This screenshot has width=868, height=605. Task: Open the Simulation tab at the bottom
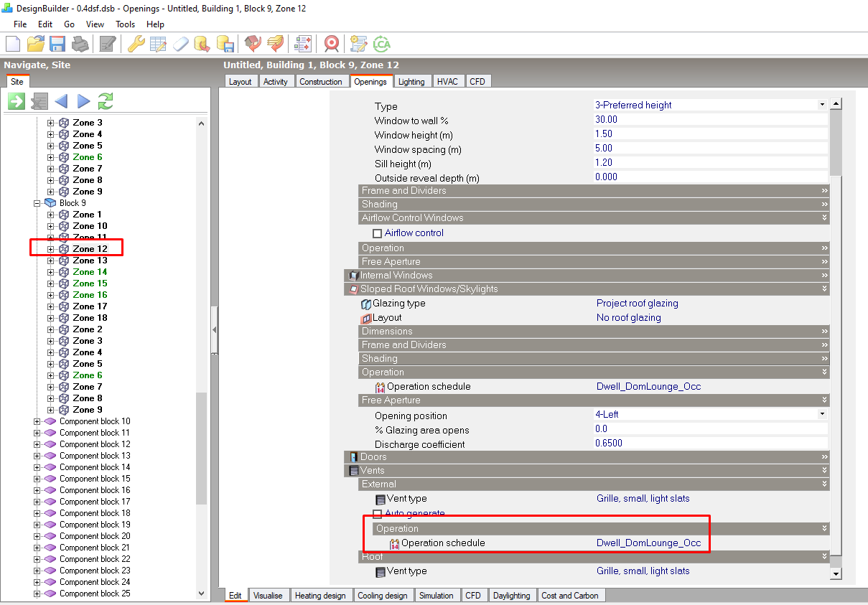pyautogui.click(x=437, y=595)
